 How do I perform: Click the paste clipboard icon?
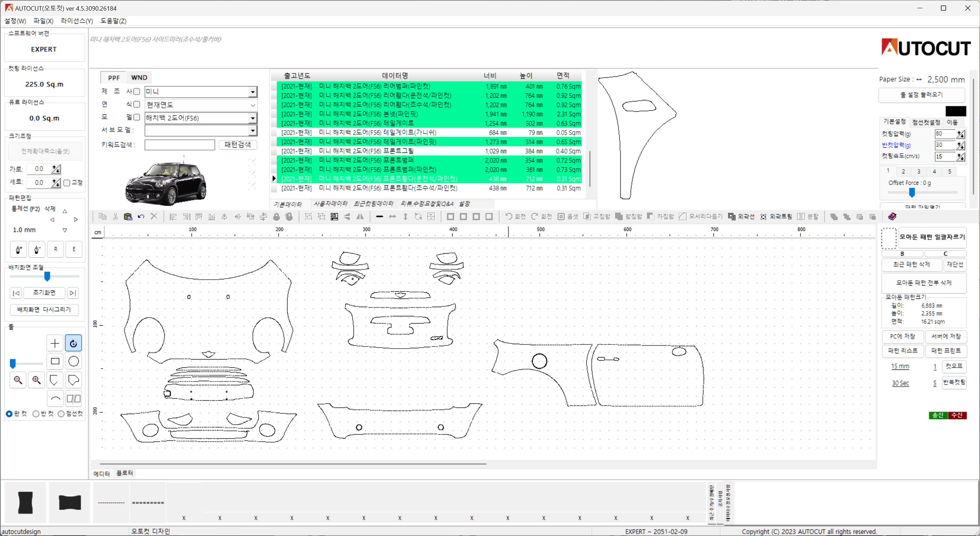coord(128,217)
